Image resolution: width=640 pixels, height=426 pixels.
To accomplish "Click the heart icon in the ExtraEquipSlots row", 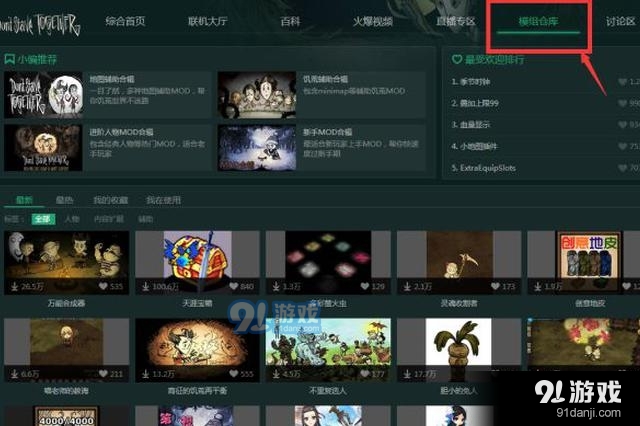I will pyautogui.click(x=622, y=168).
